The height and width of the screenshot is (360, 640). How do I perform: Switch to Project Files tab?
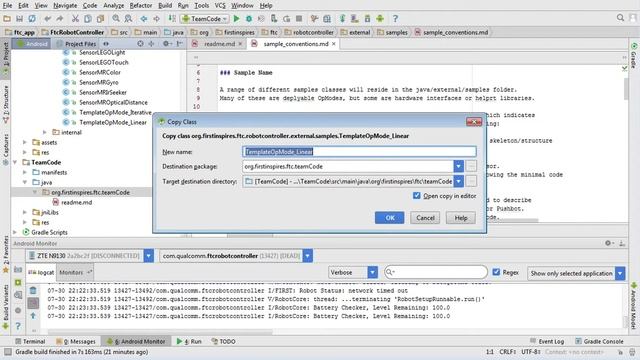[81, 44]
